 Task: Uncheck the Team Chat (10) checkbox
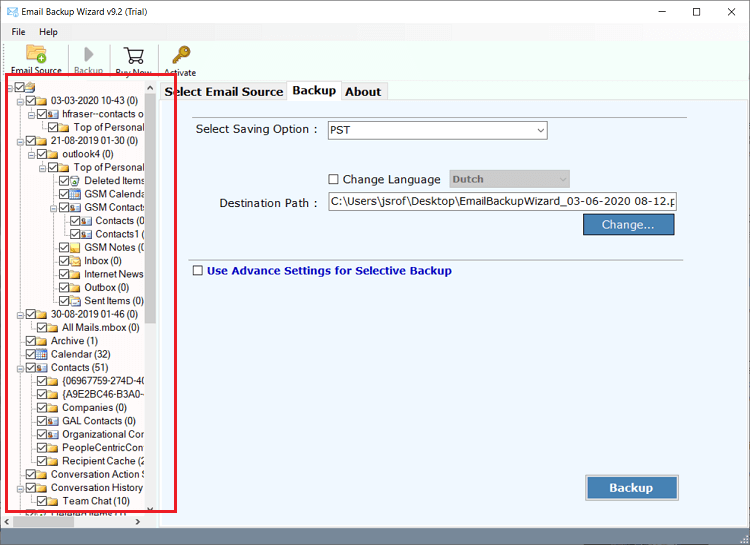coord(42,501)
